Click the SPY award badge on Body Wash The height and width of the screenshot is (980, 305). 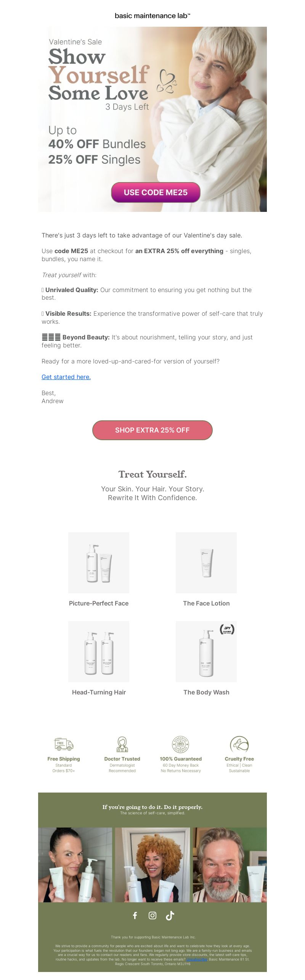[227, 629]
